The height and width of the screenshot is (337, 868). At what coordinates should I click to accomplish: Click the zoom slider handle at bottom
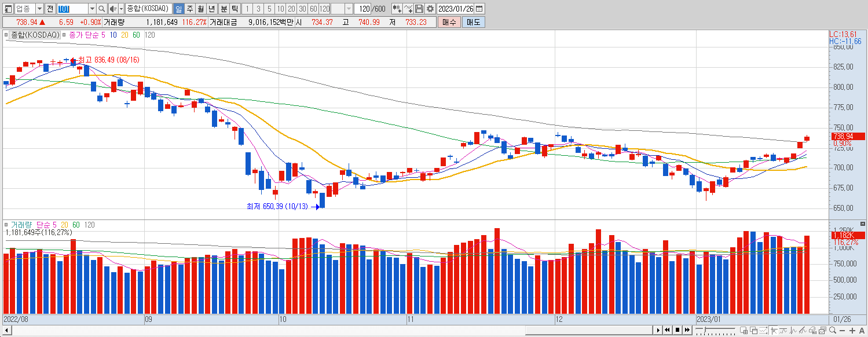click(705, 329)
